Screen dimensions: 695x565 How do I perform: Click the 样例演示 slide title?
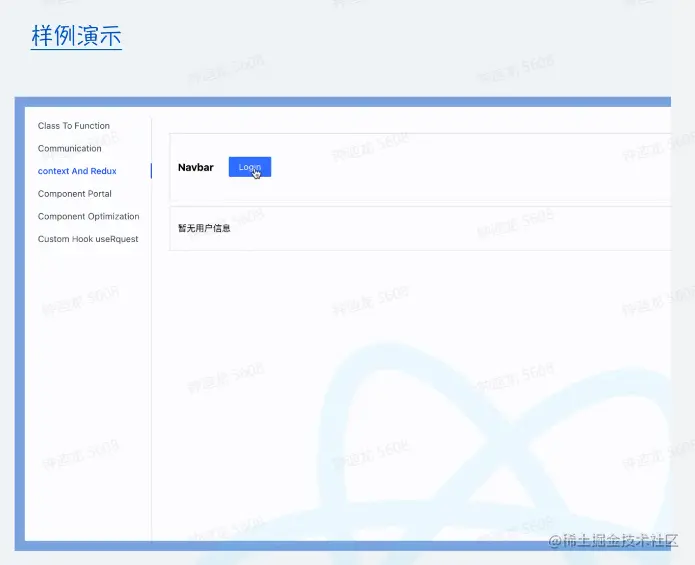[76, 35]
